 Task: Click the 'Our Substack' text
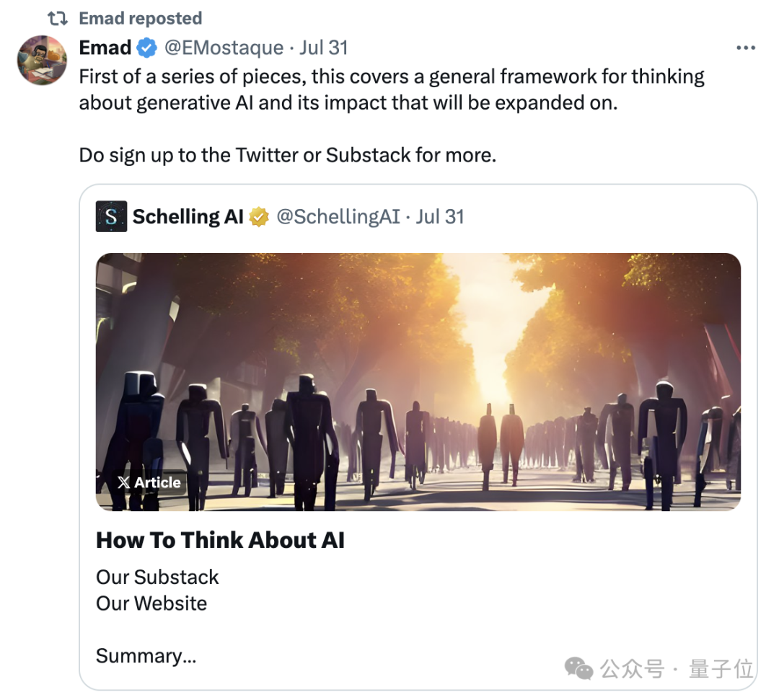(157, 577)
